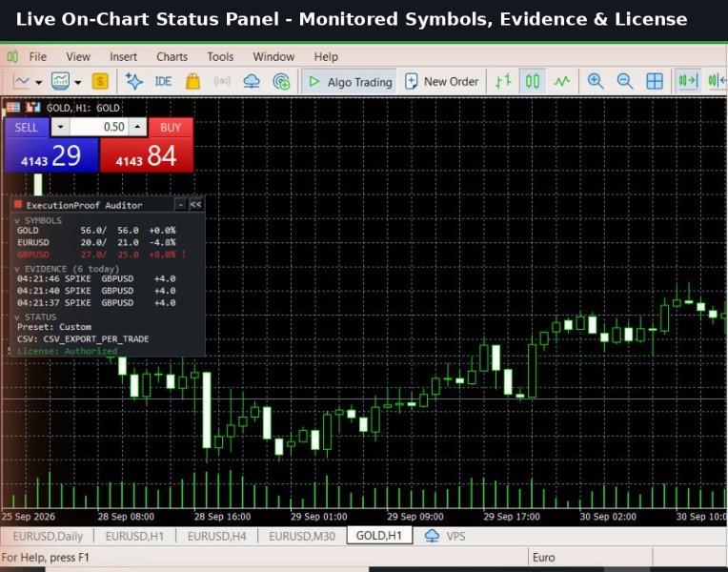The image size is (728, 572).
Task: Collapse the SYMBOLS section
Action: [x=38, y=220]
